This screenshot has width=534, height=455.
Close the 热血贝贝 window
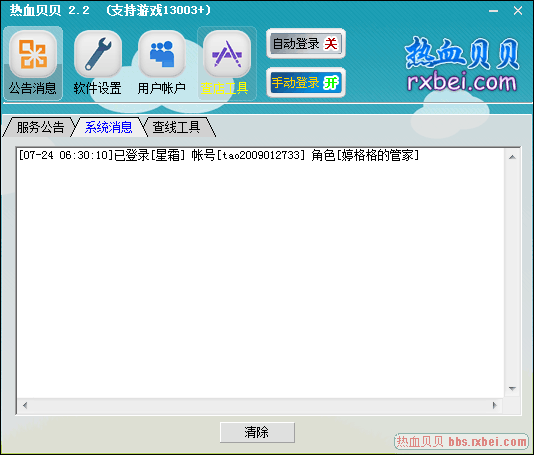point(518,11)
